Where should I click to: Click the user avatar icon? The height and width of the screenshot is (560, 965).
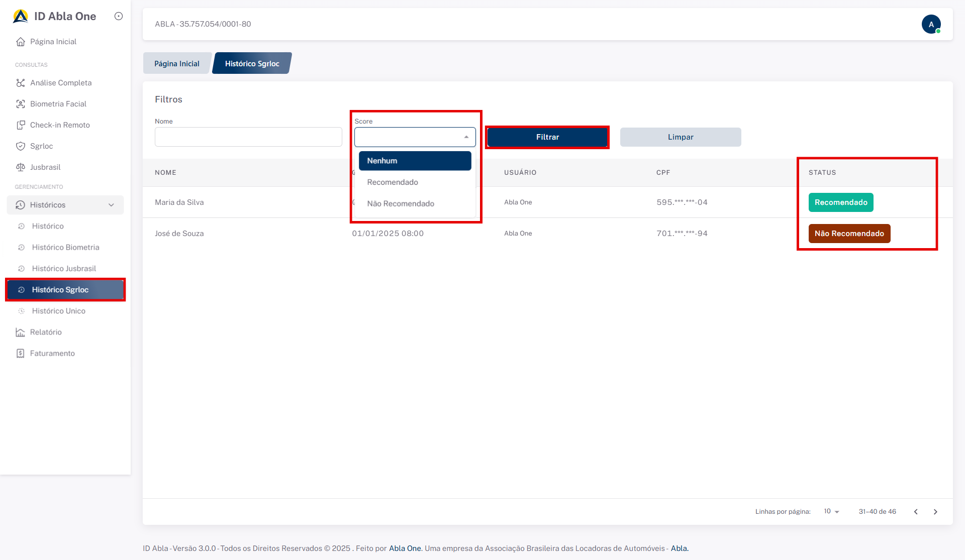(x=931, y=24)
